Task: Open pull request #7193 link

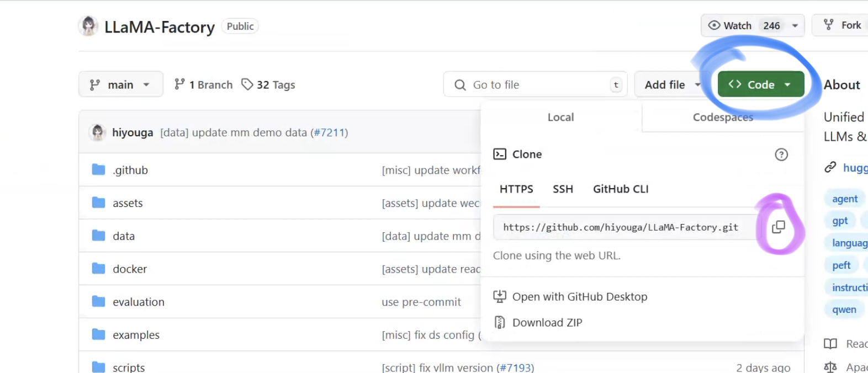Action: pyautogui.click(x=516, y=367)
